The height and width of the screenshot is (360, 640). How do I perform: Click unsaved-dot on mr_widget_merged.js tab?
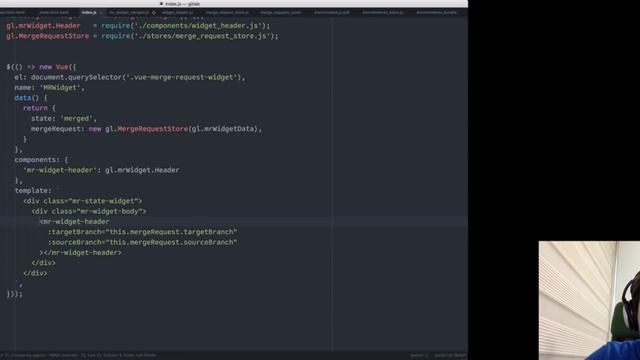point(154,13)
